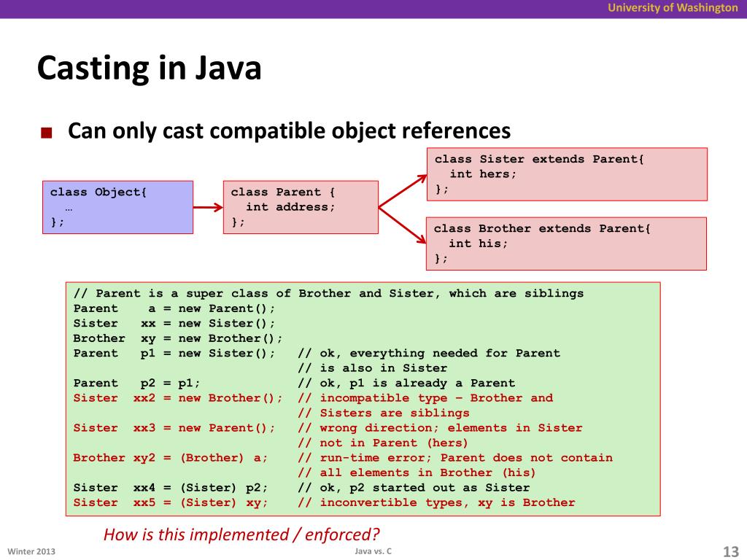Click the line "Parent p1 = new Sister();"

click(x=174, y=354)
